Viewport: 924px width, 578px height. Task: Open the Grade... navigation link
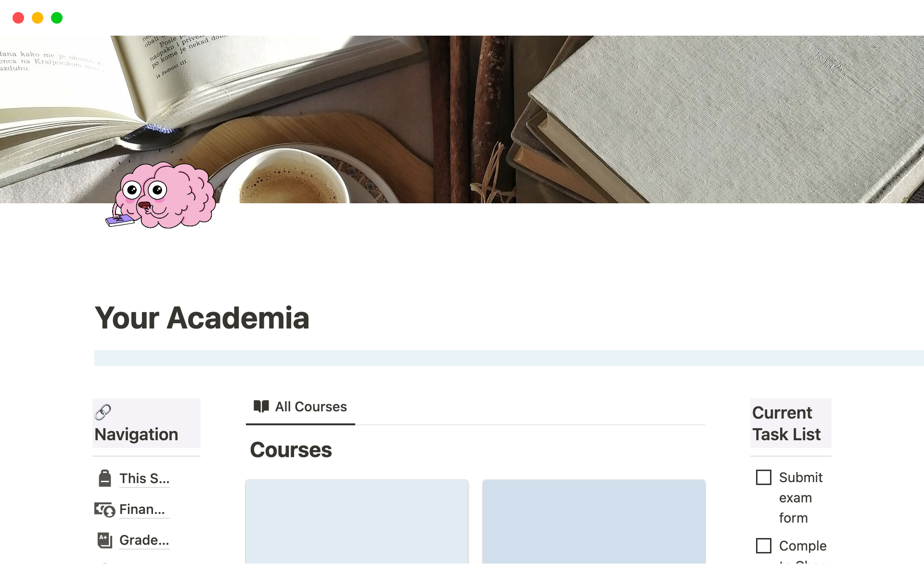[x=144, y=540]
